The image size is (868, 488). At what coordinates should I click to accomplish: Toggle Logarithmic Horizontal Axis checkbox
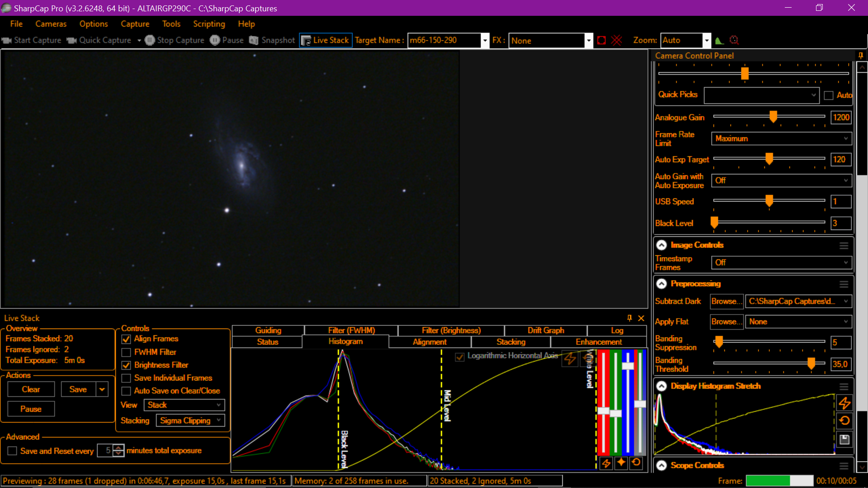tap(460, 357)
